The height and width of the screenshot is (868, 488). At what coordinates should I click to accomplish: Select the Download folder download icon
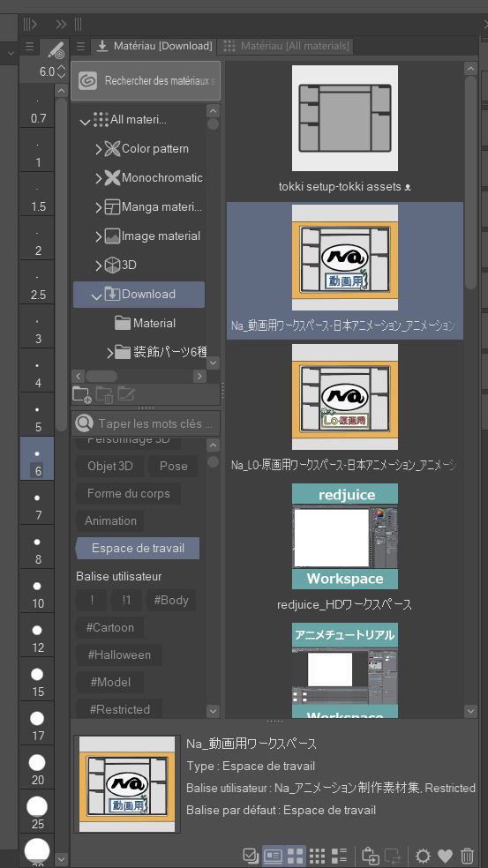pos(112,294)
